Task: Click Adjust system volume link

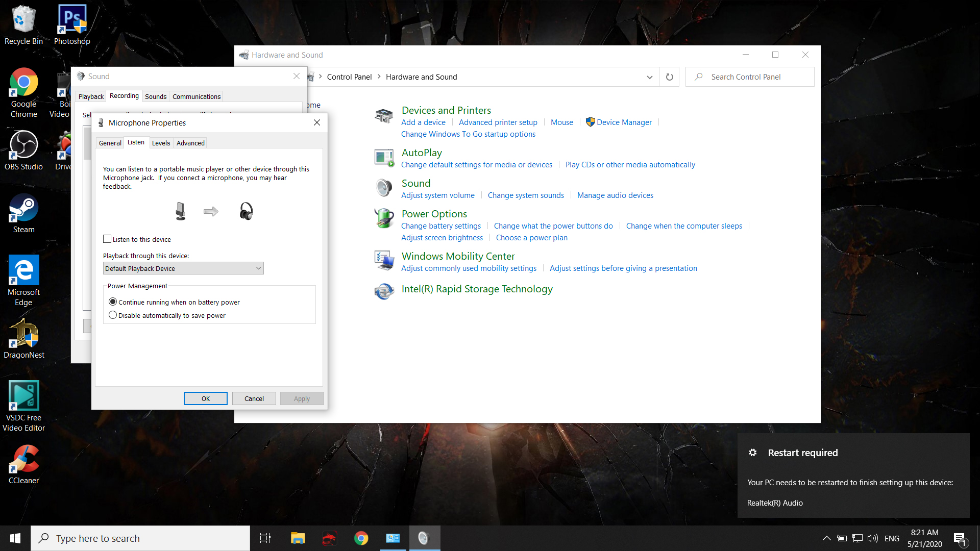Action: (438, 195)
